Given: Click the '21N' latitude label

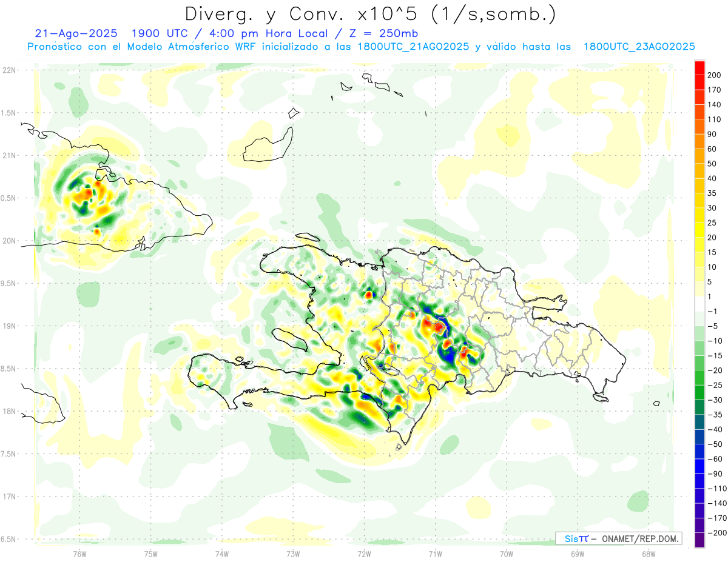Looking at the screenshot, I should click(x=8, y=155).
